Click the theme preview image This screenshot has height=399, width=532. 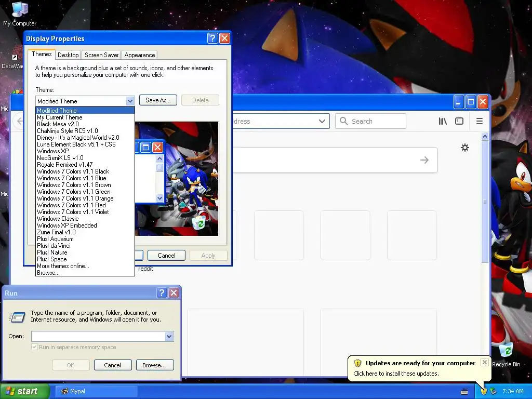point(177,179)
